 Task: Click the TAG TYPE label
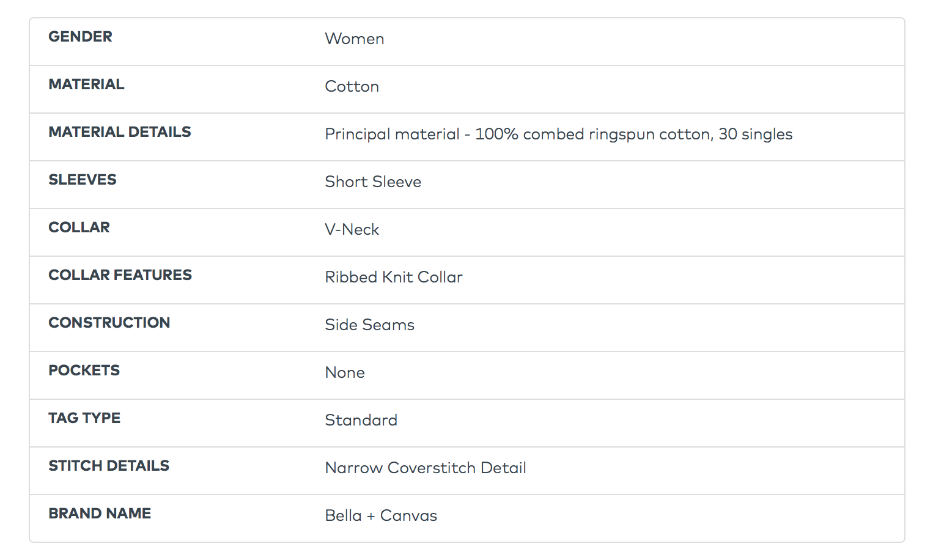point(84,418)
